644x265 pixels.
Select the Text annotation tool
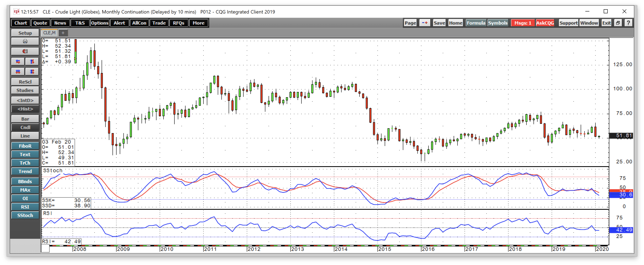pos(25,154)
